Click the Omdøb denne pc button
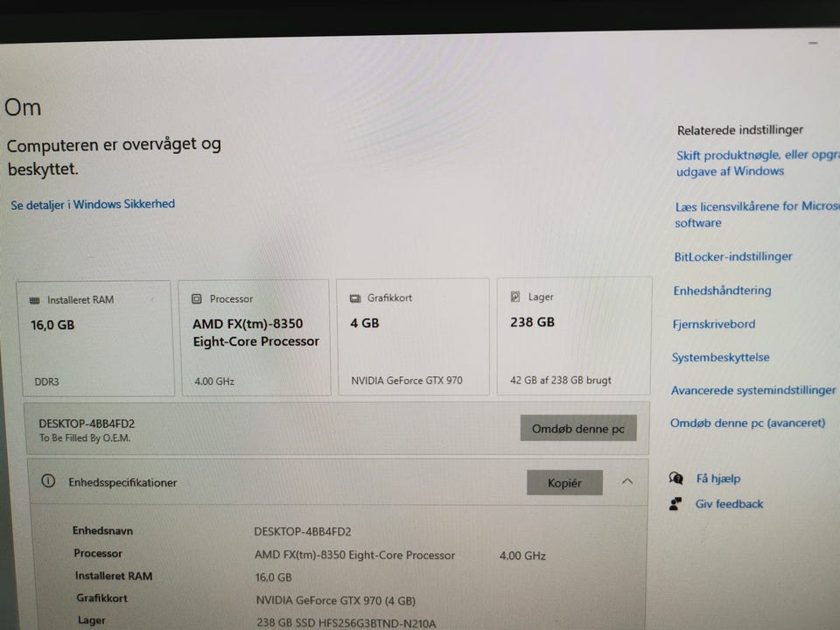Viewport: 840px width, 630px height. (578, 428)
